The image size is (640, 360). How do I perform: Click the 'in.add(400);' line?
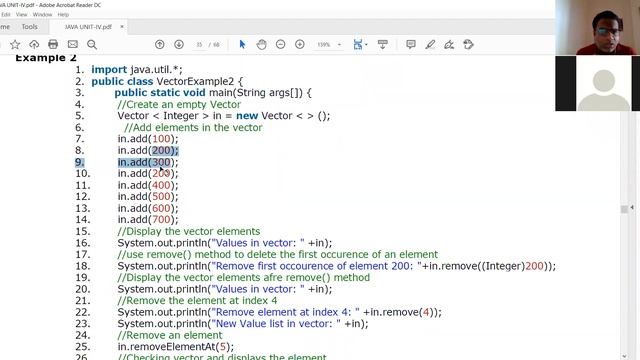click(148, 185)
